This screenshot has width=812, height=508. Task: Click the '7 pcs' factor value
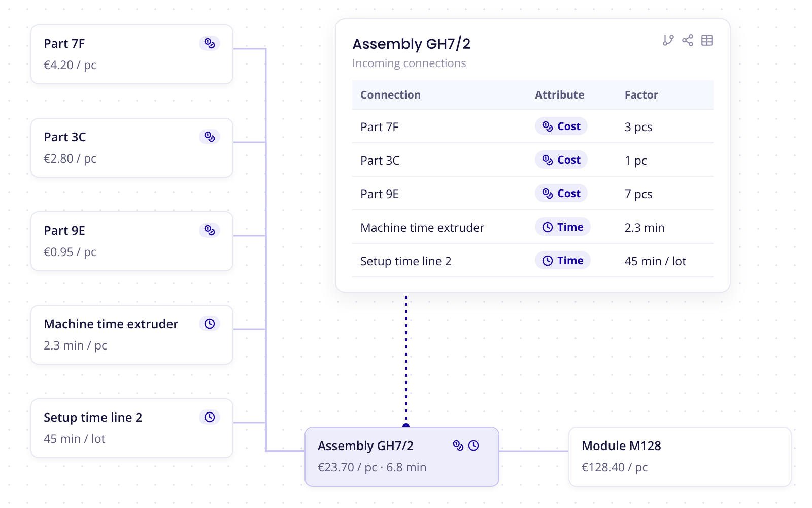(x=638, y=194)
